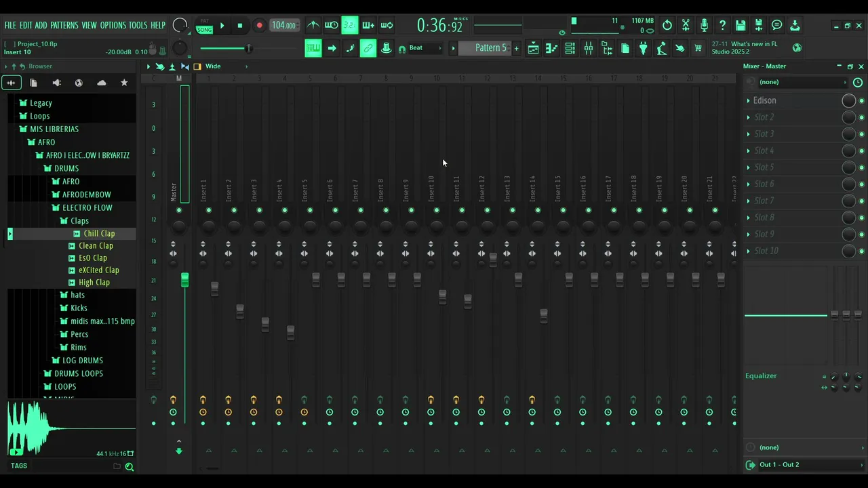Open the TOOLS menu
Viewport: 868px width, 488px height.
tap(138, 26)
